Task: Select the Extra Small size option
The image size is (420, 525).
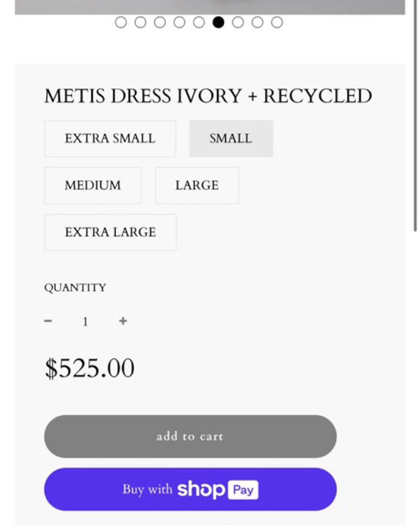Action: click(x=110, y=139)
